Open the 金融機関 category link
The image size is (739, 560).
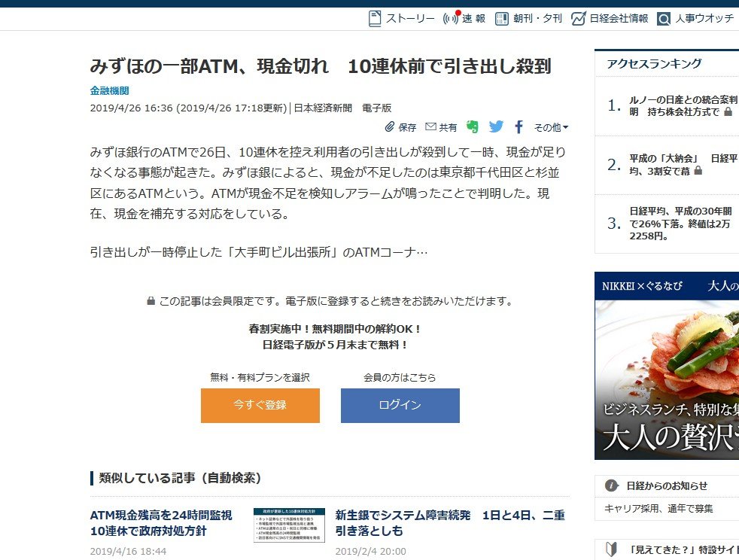coord(109,90)
